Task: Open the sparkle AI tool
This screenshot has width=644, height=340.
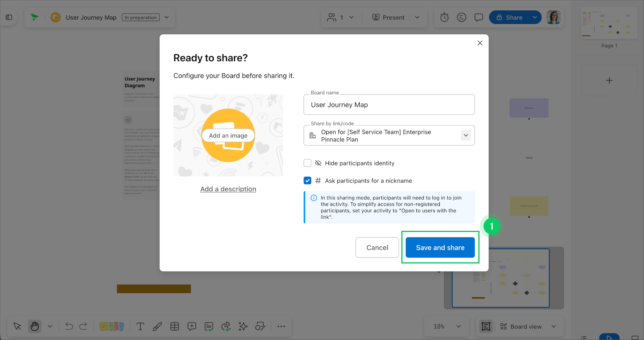Action: pos(243,326)
